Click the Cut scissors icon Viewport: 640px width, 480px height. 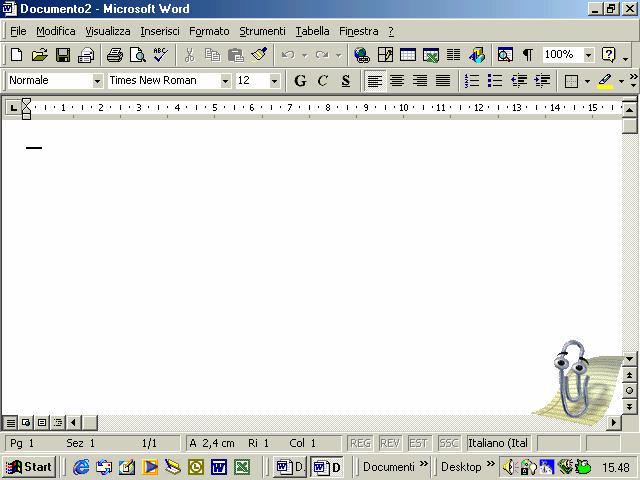tap(189, 55)
